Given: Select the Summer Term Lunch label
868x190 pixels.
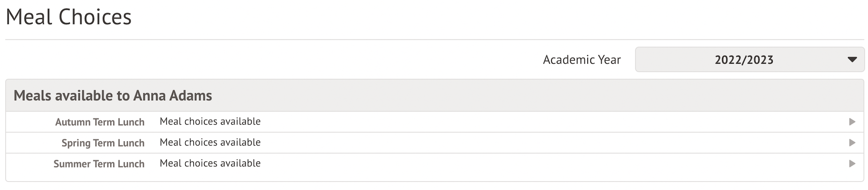Looking at the screenshot, I should tap(99, 164).
